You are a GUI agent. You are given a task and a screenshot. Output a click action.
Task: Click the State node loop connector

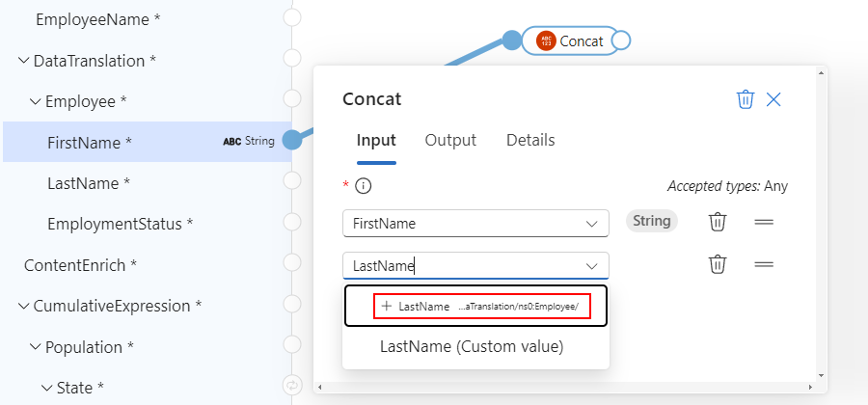291,387
